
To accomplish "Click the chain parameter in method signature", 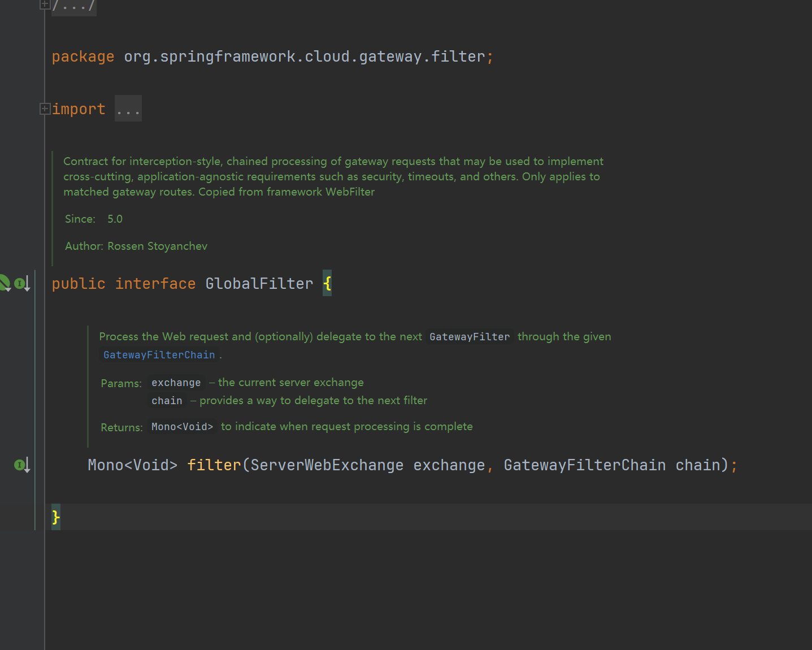I will [698, 465].
